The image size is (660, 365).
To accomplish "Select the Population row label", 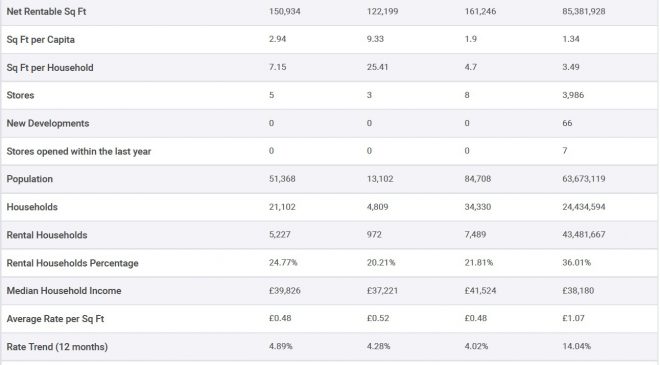I will coord(29,179).
